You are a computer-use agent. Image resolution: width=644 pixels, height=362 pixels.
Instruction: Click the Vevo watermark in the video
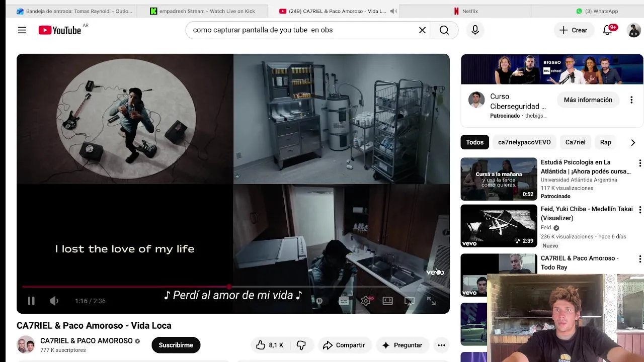[435, 273]
